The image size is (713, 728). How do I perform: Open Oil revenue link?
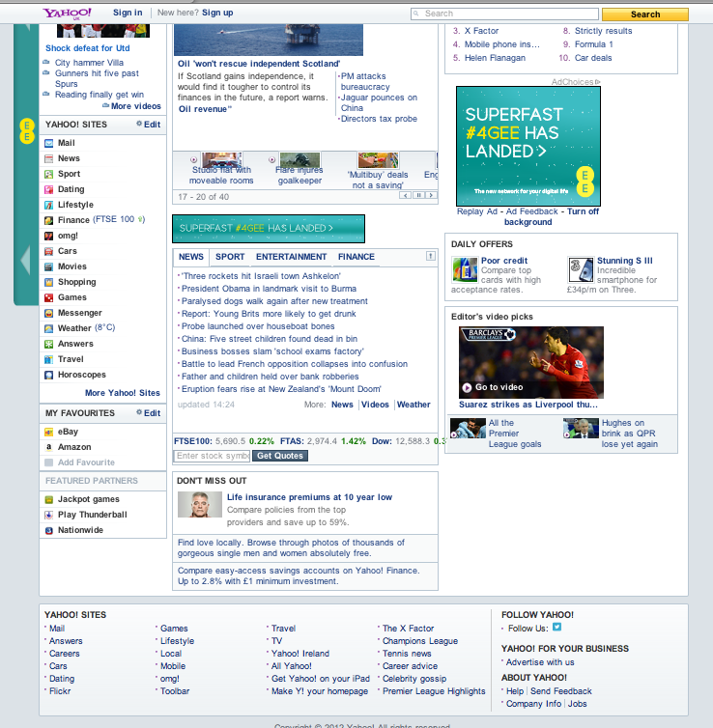coord(203,109)
